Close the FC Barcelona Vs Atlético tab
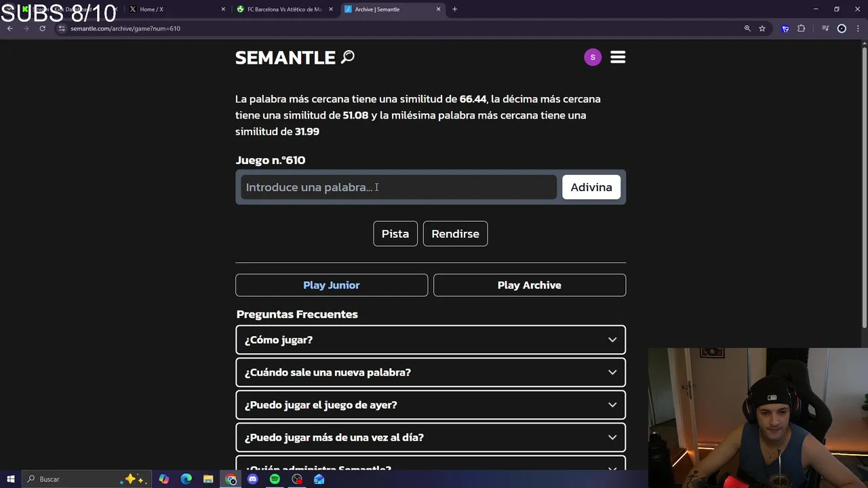 point(330,9)
